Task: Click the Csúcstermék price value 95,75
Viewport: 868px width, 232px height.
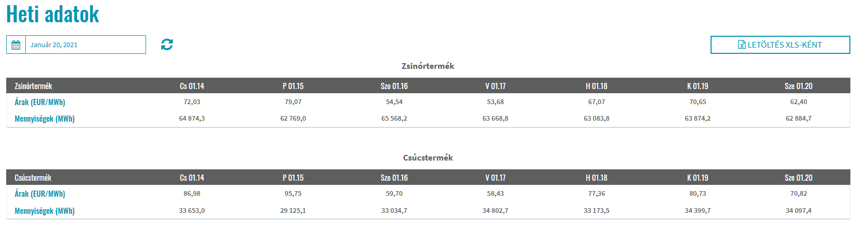Action: pyautogui.click(x=293, y=194)
